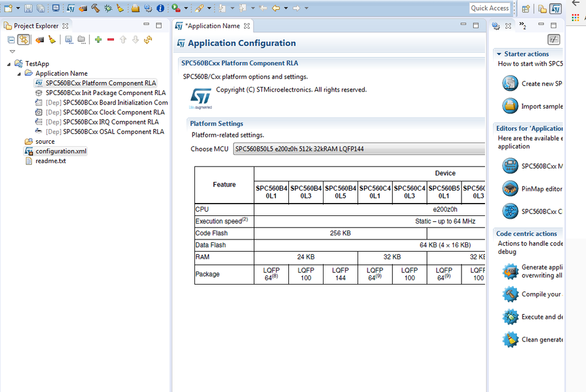The width and height of the screenshot is (586, 392).
Task: Click the blue gears icon in the main toolbar
Action: [x=148, y=8]
